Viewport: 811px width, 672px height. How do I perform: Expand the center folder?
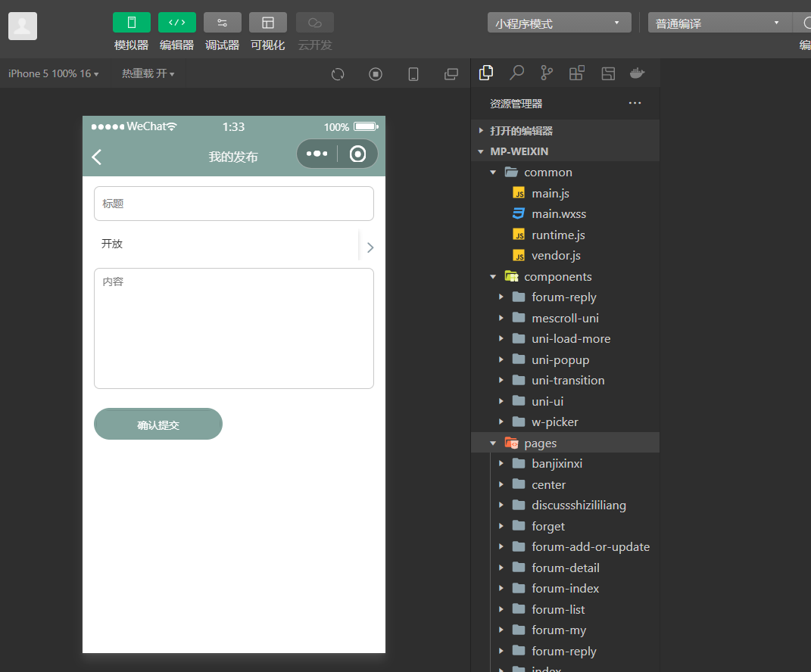[x=566, y=484]
